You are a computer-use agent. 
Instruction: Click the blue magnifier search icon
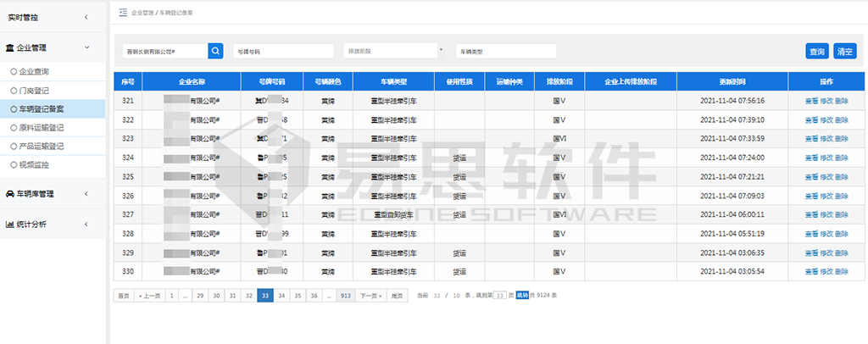[215, 52]
